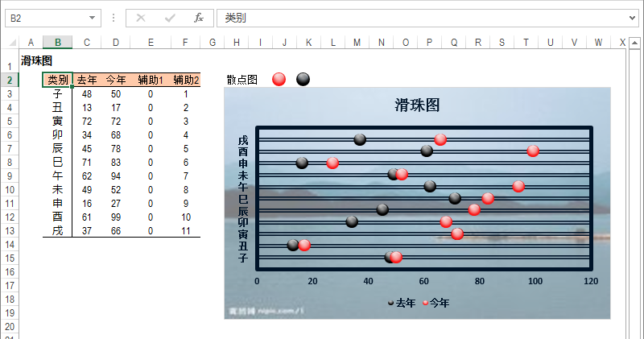Image resolution: width=644 pixels, height=339 pixels.
Task: Click the confirm checkmark formula bar icon
Action: tap(170, 18)
